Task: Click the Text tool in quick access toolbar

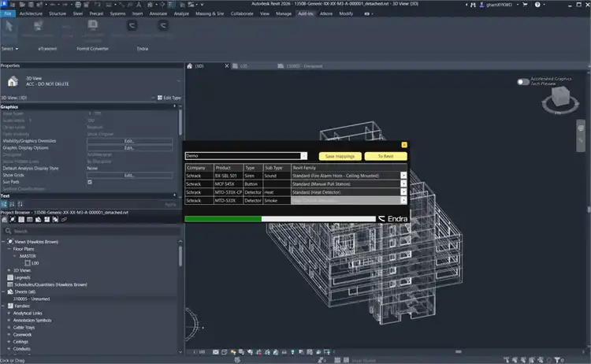Action: tap(139, 5)
